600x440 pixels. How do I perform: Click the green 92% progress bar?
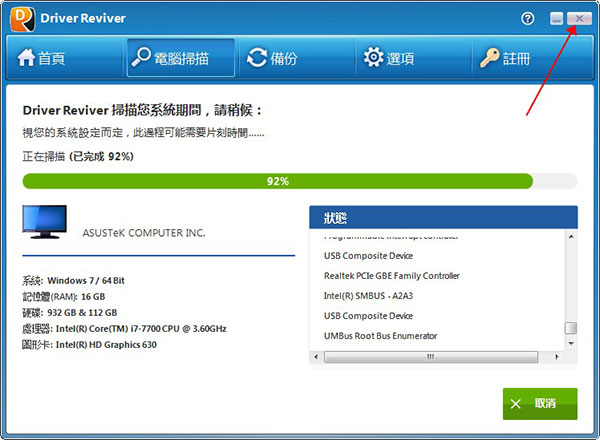[278, 181]
